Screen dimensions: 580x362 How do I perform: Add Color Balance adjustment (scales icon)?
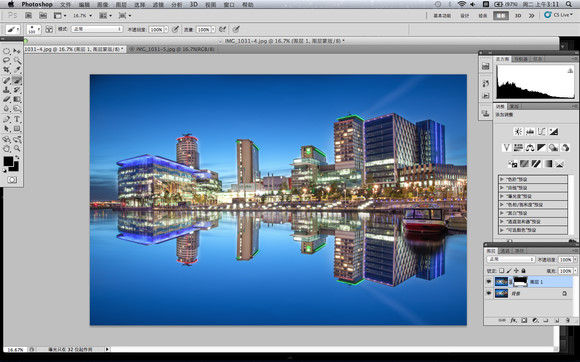[x=530, y=148]
